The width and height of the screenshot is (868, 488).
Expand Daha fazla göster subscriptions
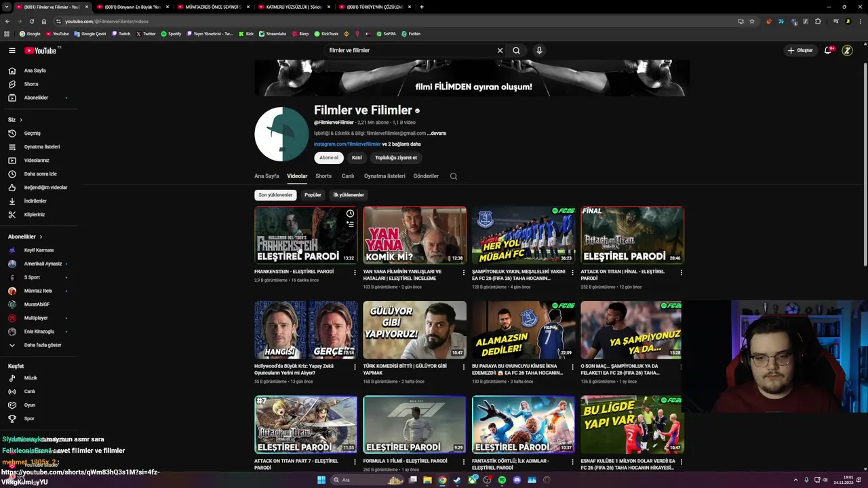[x=43, y=345]
